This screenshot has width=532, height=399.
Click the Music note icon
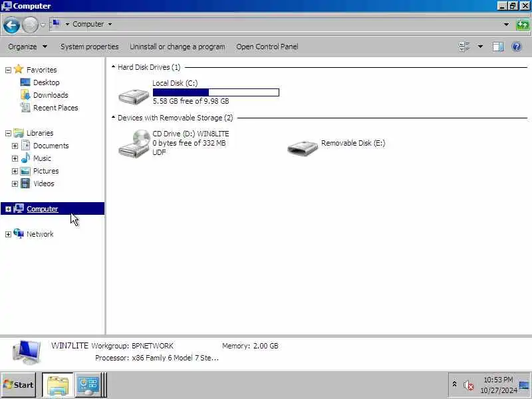tap(25, 158)
